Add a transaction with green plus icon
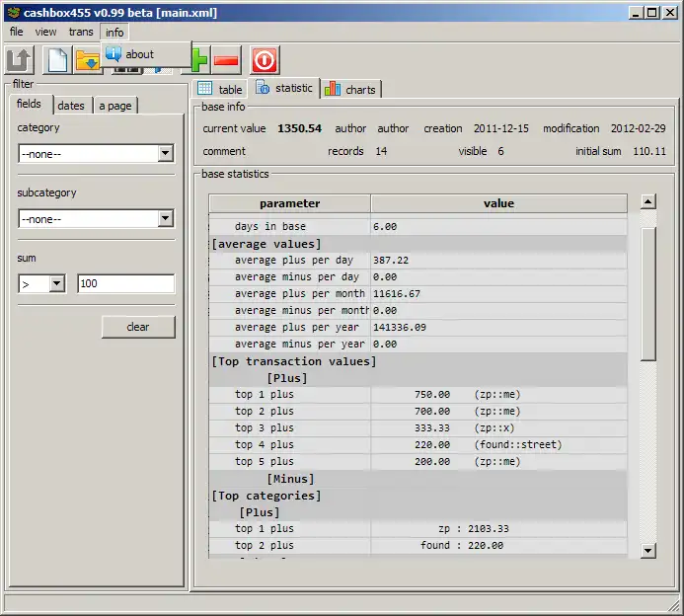Viewport: 684px width, 616px height. click(x=200, y=60)
